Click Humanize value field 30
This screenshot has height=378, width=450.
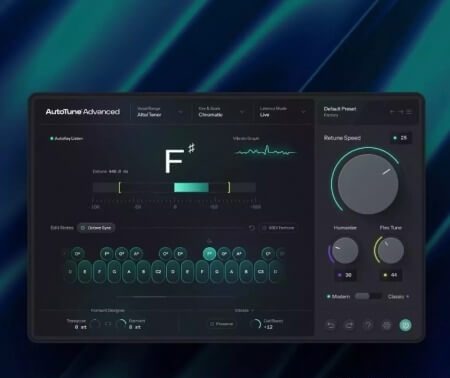pos(345,275)
